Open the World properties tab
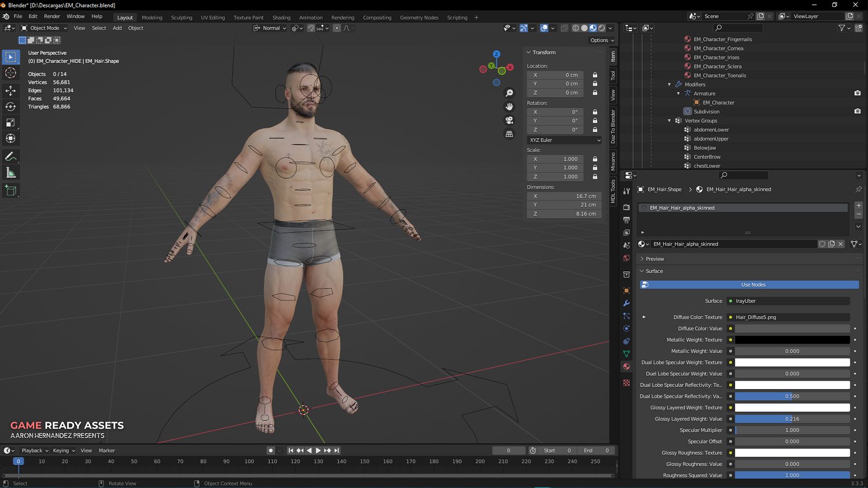 tap(627, 258)
